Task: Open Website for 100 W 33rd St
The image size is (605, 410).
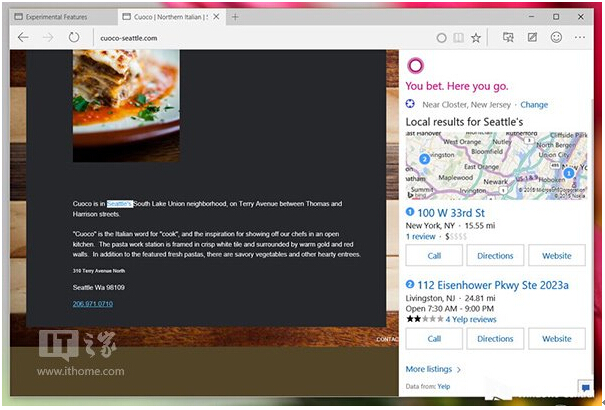Action: tap(556, 255)
